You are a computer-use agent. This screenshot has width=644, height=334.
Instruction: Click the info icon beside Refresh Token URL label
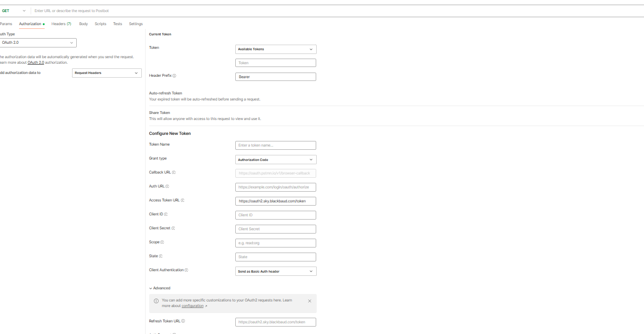click(183, 321)
